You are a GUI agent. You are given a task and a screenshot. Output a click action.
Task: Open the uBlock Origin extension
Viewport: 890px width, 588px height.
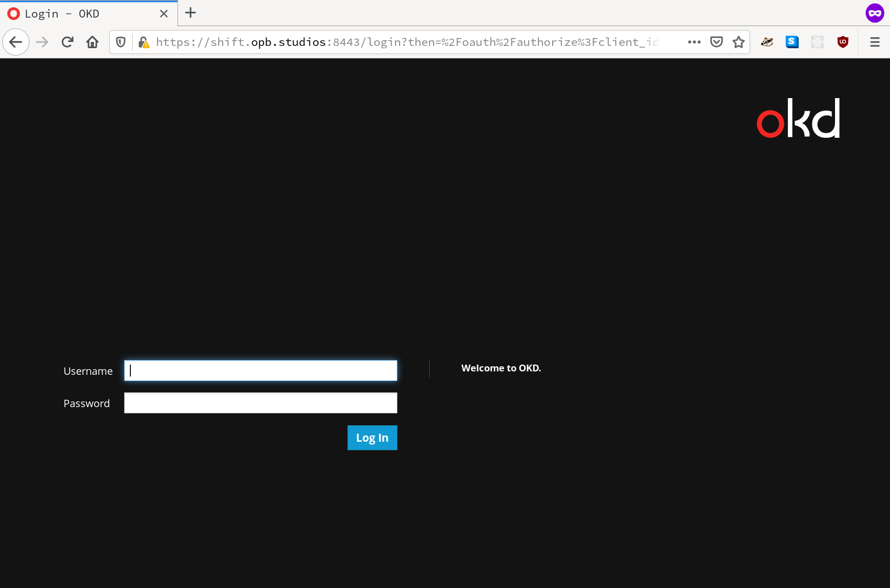[x=843, y=42]
